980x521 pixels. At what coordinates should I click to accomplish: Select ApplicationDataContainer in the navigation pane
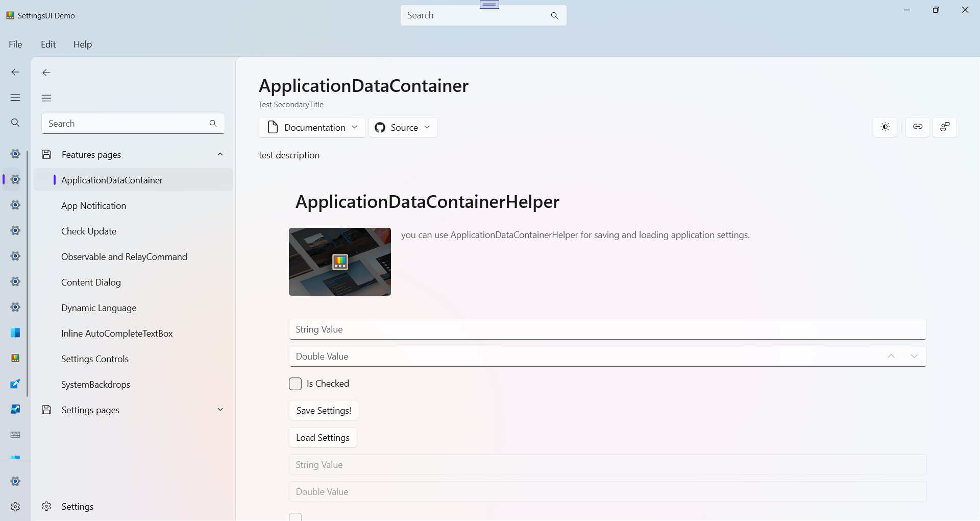[x=133, y=180]
